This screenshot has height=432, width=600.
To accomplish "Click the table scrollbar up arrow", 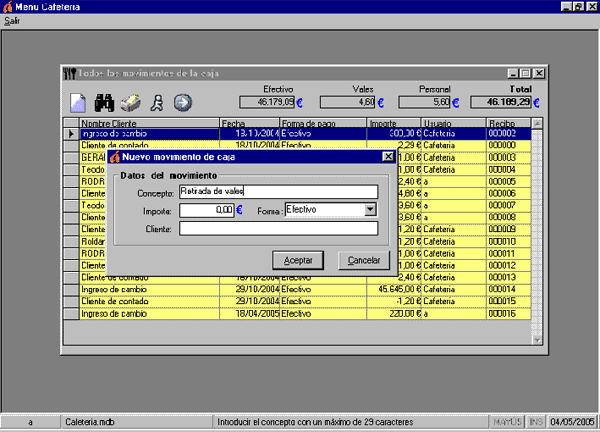I will coord(537,124).
